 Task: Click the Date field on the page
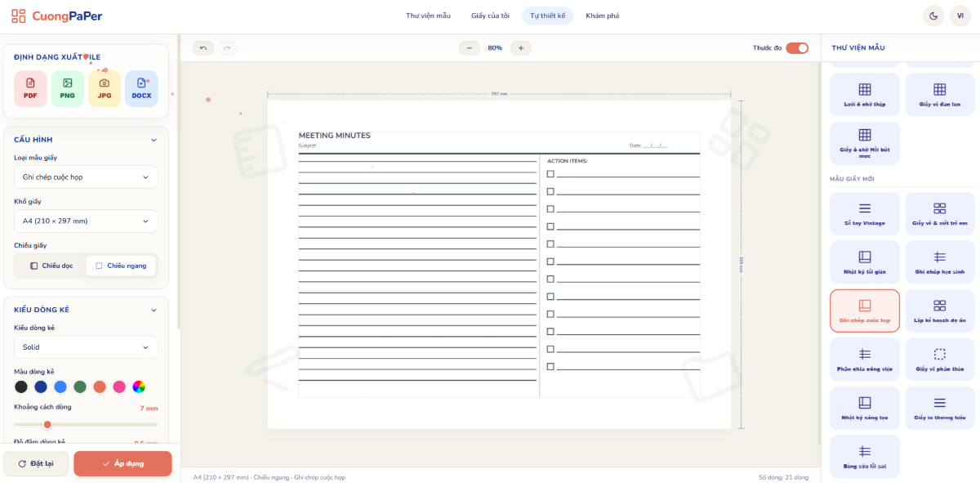coord(648,146)
